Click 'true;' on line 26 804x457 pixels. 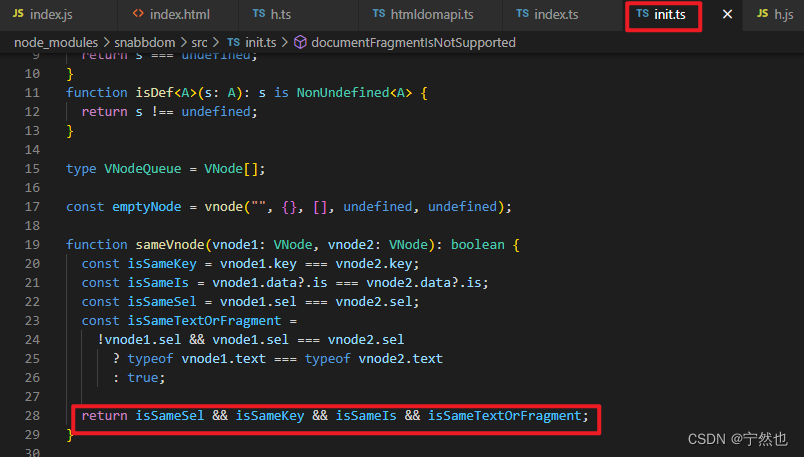[147, 377]
